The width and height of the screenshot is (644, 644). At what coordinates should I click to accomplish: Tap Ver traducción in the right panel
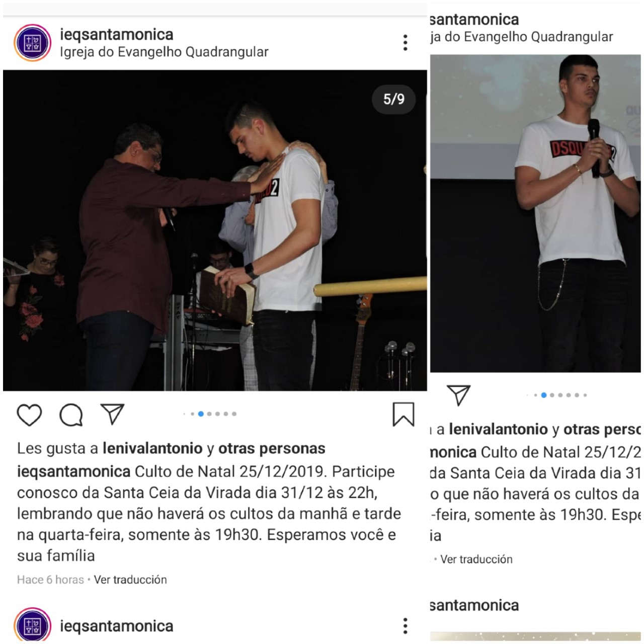click(x=476, y=559)
